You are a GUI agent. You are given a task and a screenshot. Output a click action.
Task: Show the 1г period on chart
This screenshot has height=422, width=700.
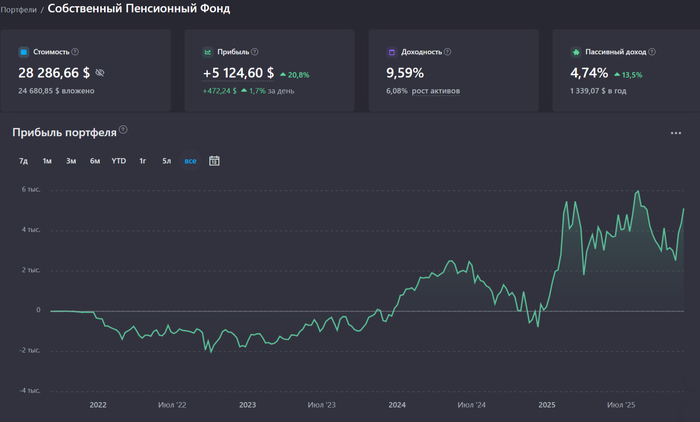pyautogui.click(x=143, y=161)
